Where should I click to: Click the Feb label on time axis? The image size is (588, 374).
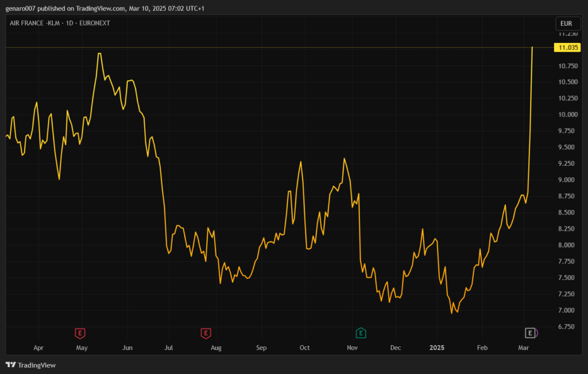(x=482, y=348)
